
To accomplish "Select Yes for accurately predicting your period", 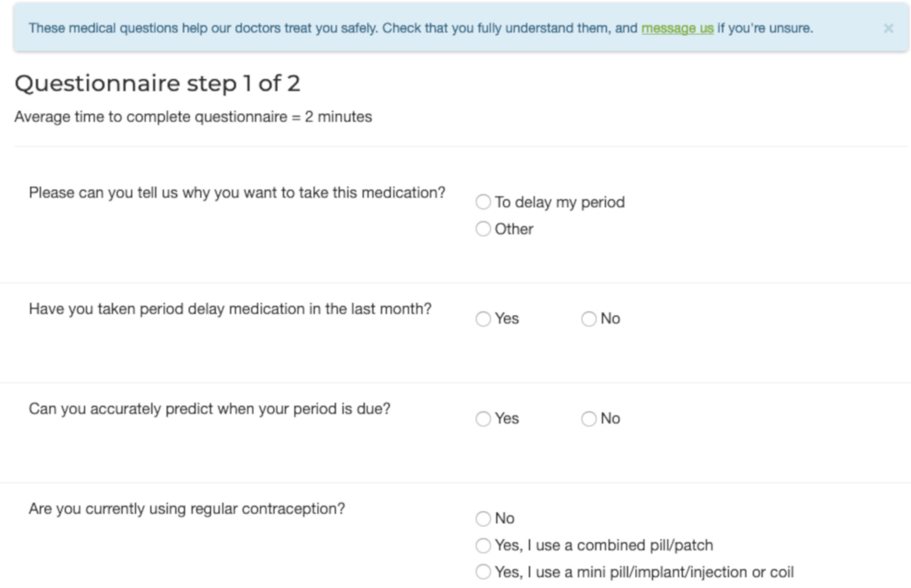I will 483,419.
